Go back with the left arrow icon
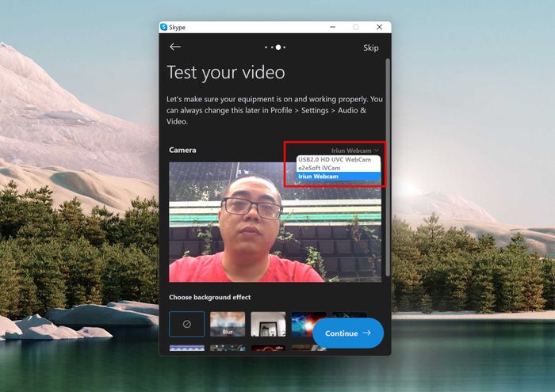The width and height of the screenshot is (555, 392). pyautogui.click(x=175, y=47)
